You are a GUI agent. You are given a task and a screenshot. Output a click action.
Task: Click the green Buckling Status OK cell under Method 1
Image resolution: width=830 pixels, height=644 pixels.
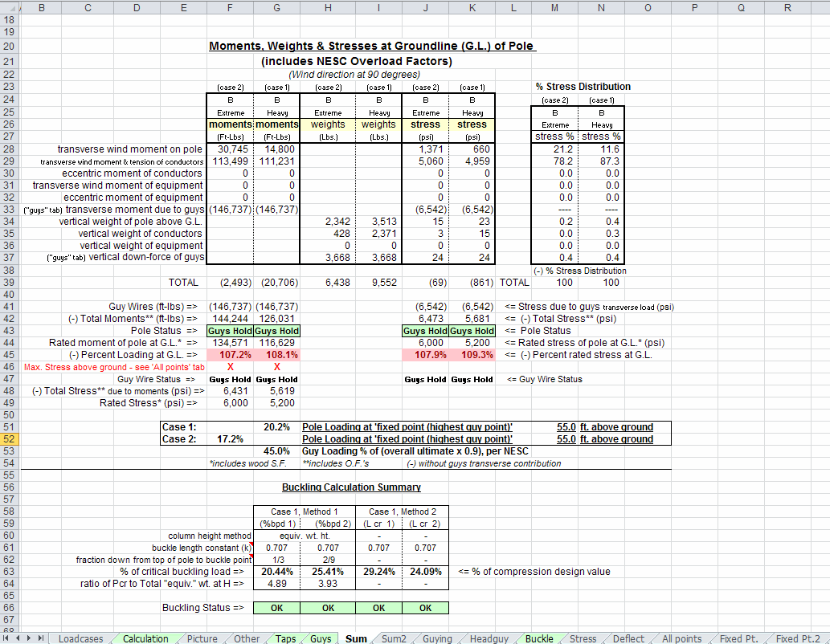(x=276, y=608)
